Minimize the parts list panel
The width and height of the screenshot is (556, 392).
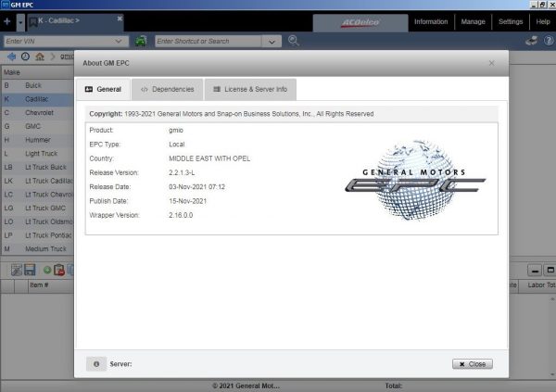point(535,271)
